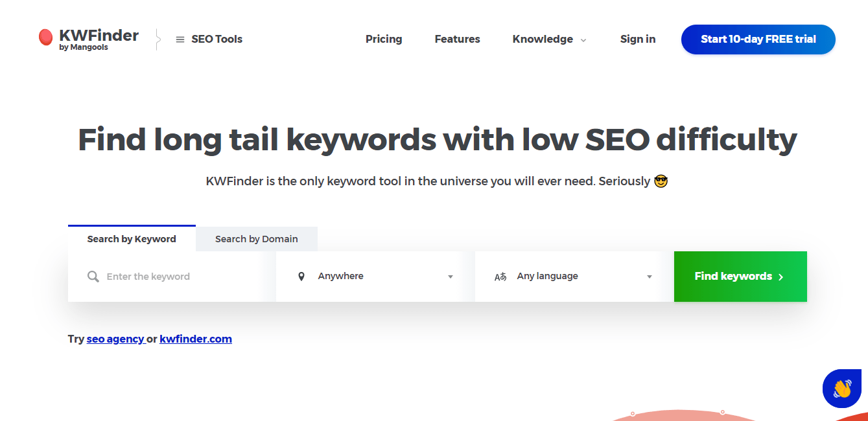Viewport: 868px width, 421px height.
Task: Click the arrow inside Find keywords button
Action: pyautogui.click(x=780, y=276)
